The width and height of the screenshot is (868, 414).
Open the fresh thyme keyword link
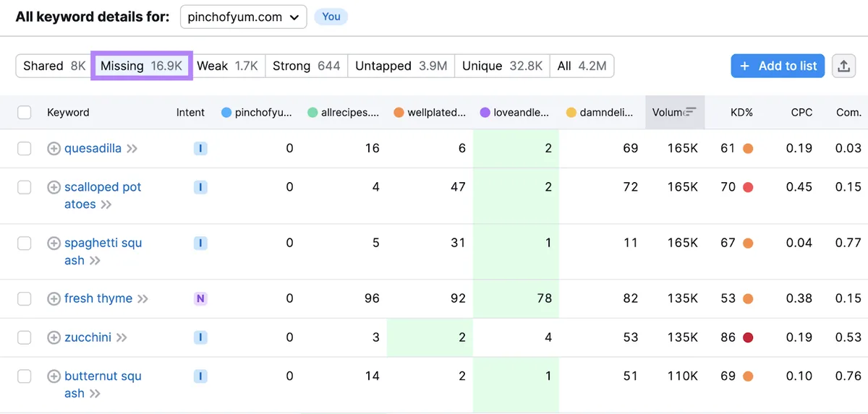[x=98, y=298]
